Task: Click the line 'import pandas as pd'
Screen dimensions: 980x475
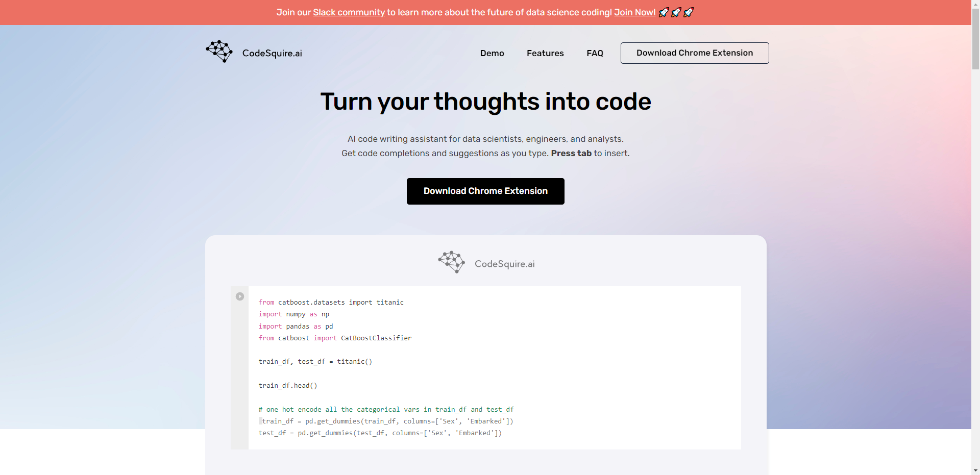Action: [296, 326]
